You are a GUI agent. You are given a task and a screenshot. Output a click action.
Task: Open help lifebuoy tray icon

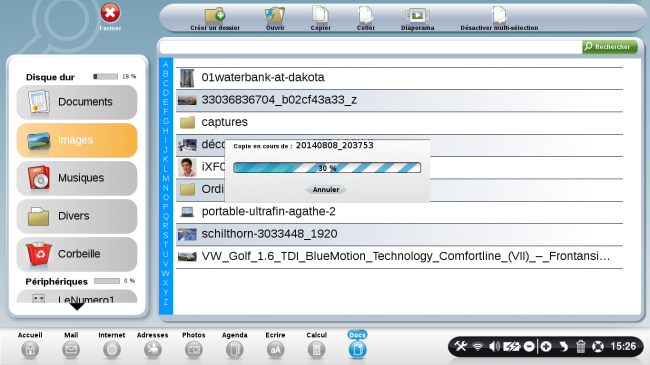[598, 346]
